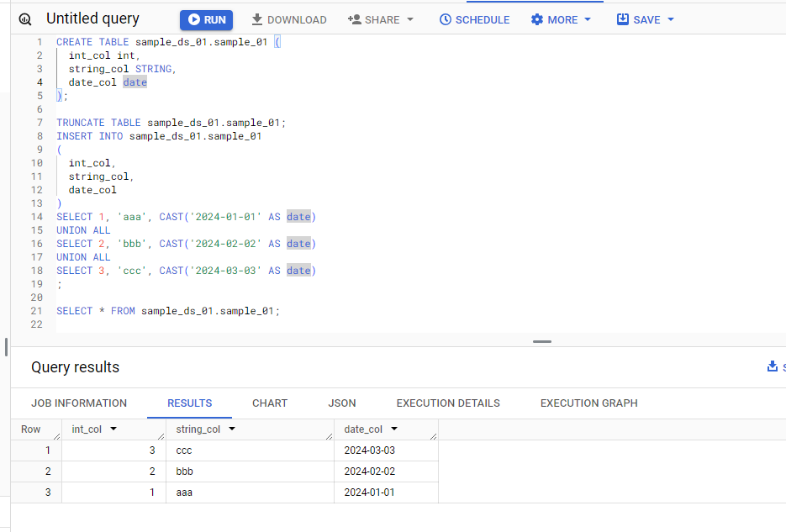Click the string_col column resize handle
786x532 pixels.
(x=330, y=436)
